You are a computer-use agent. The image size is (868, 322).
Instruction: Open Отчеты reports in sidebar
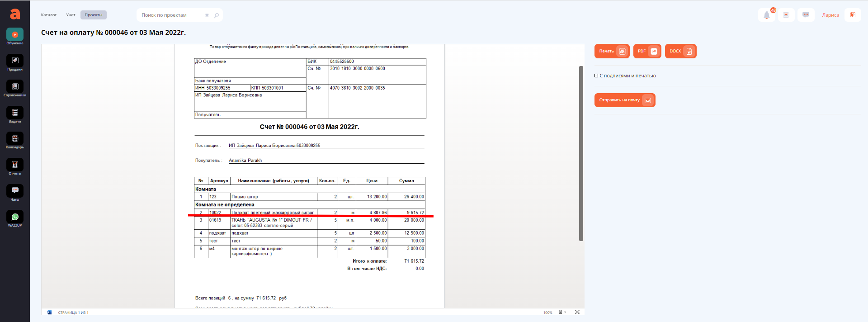(x=15, y=167)
